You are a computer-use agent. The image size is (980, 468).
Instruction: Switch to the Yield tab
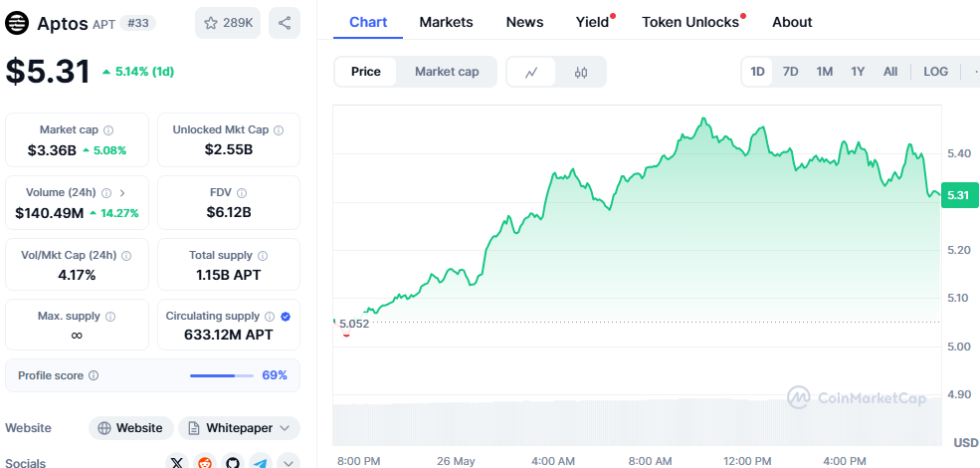tap(593, 22)
